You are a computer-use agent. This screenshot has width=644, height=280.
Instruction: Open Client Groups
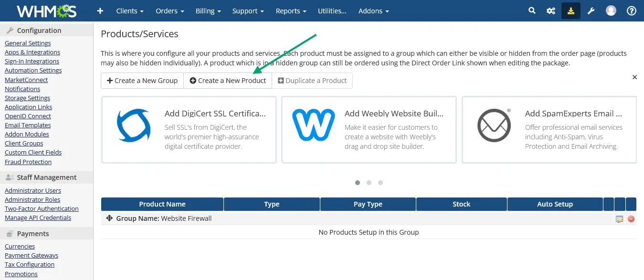(x=24, y=143)
